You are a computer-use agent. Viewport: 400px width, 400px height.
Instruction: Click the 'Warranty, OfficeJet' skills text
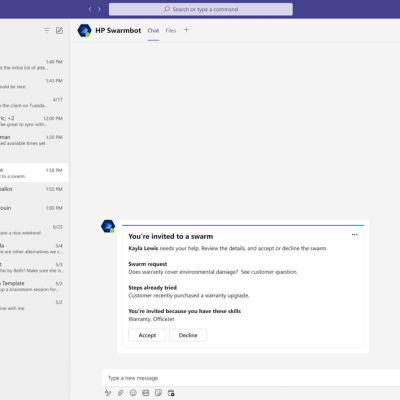[x=151, y=319]
